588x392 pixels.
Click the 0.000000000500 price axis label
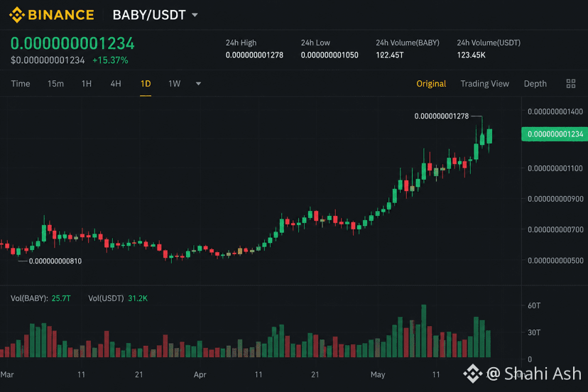point(555,261)
